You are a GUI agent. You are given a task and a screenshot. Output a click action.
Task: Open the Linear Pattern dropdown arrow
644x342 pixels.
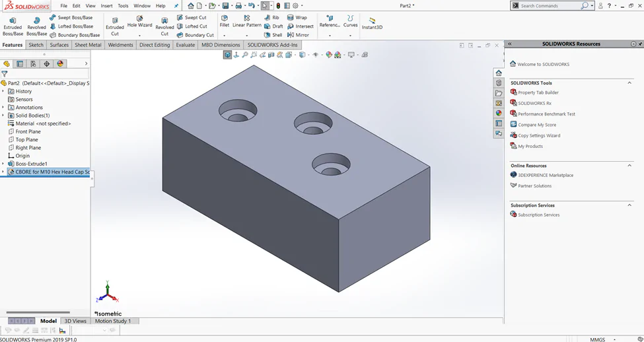tap(247, 35)
